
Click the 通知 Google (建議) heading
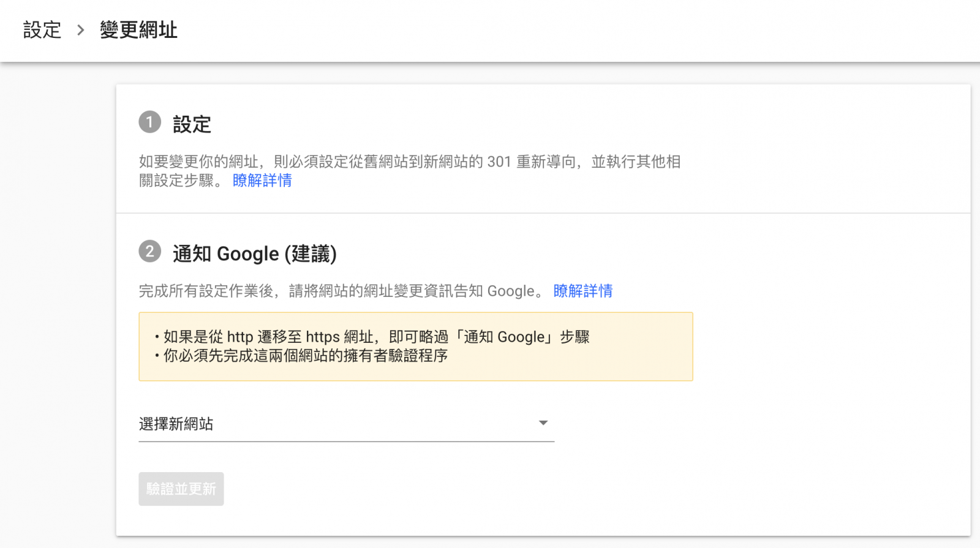coord(255,253)
